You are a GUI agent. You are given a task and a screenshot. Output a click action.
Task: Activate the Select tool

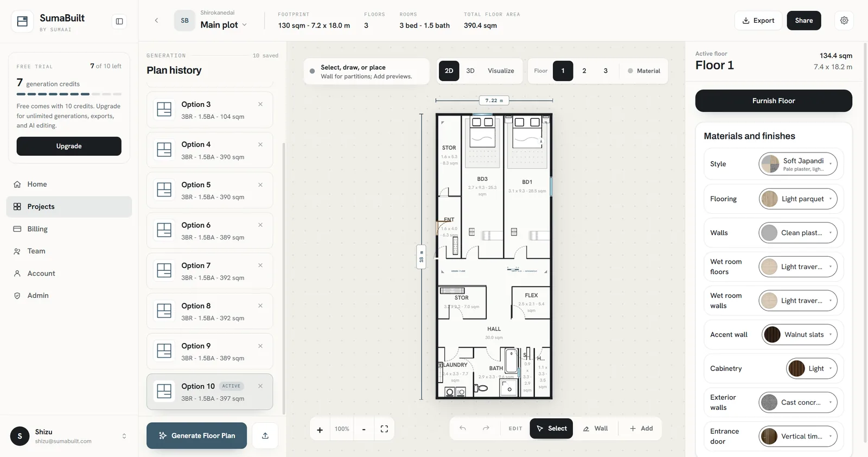(551, 428)
